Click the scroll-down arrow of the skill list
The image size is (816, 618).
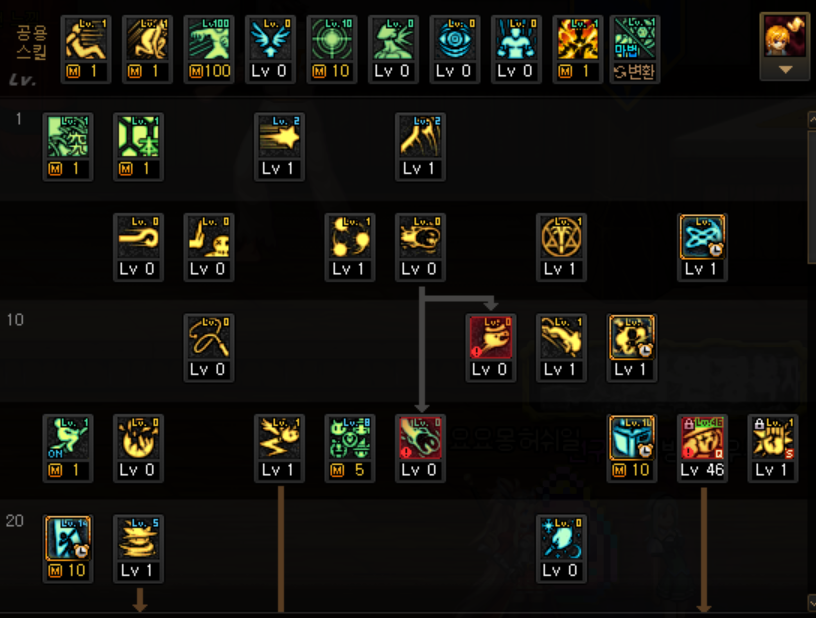[x=811, y=602]
